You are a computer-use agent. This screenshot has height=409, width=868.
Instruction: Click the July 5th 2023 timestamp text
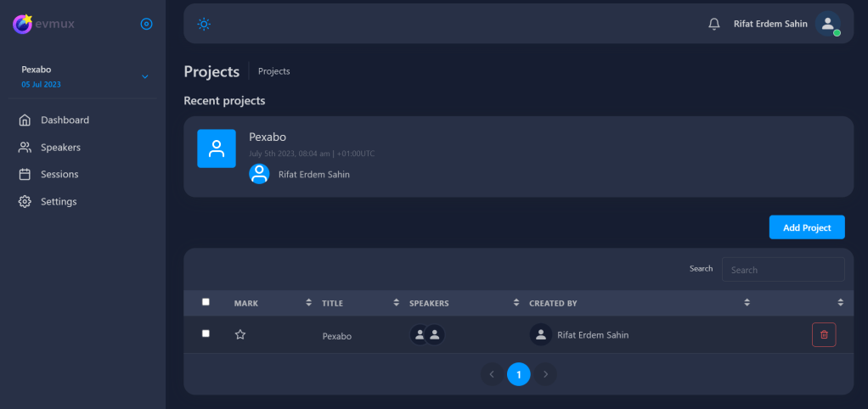click(x=312, y=154)
